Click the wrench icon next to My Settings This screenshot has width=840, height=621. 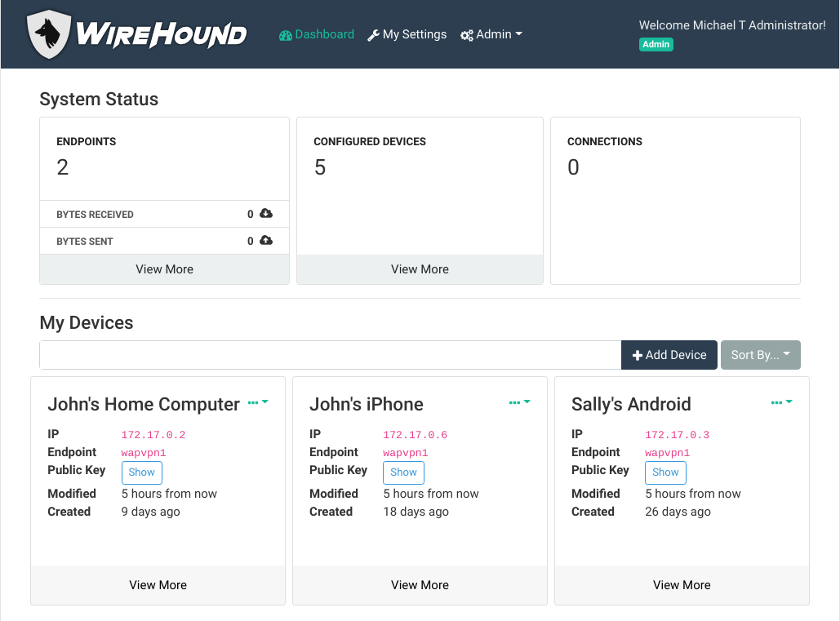click(372, 34)
